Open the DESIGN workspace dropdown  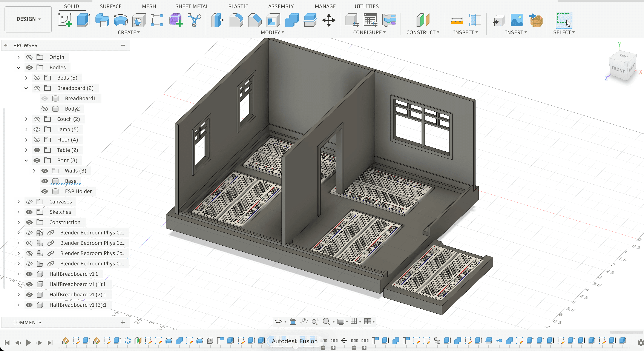[28, 19]
